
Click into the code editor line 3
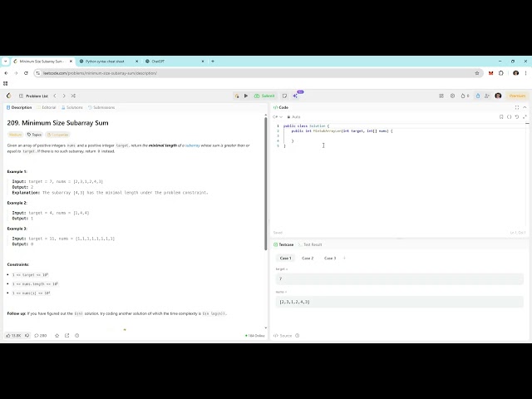tap(404, 135)
